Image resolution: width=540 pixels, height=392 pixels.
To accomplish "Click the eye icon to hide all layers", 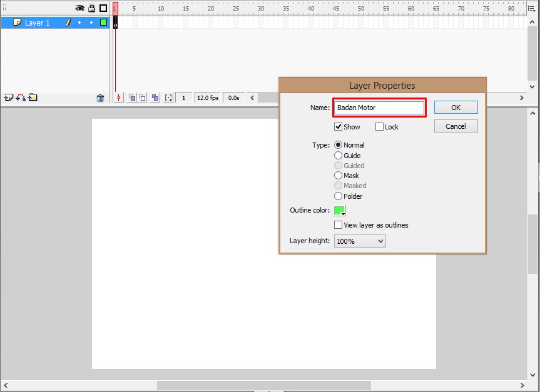I will [x=79, y=8].
